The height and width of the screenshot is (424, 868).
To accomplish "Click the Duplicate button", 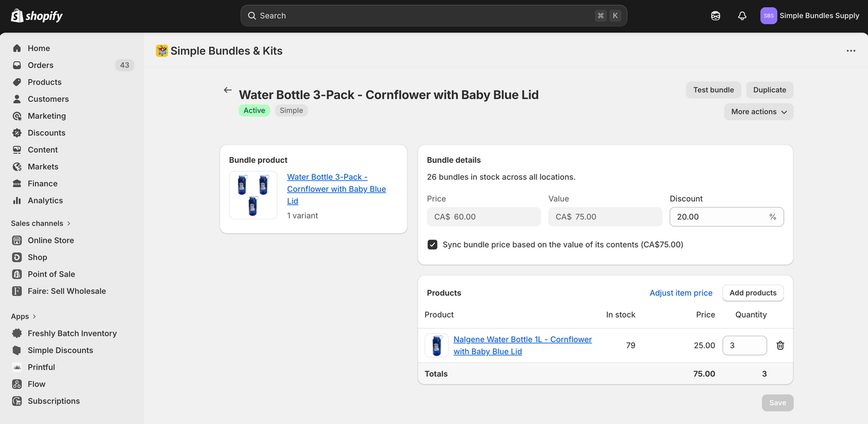I will (769, 90).
